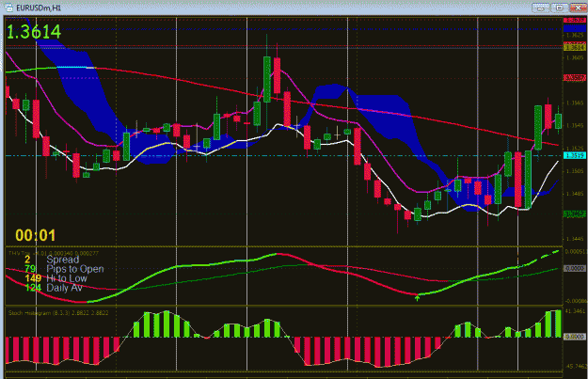Click the Spread label
This screenshot has height=379, width=588.
coord(63,260)
